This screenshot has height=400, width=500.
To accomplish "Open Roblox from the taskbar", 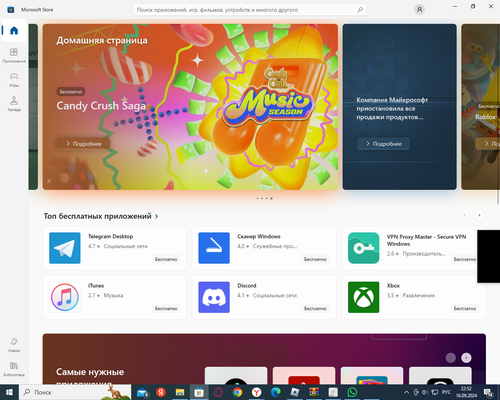I will pos(295,392).
